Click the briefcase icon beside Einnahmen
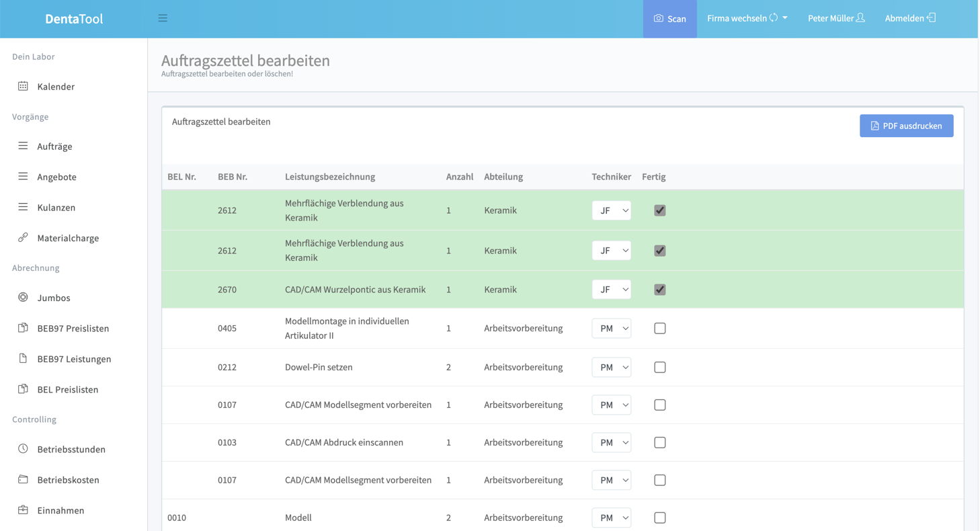The image size is (980, 531). pos(23,509)
